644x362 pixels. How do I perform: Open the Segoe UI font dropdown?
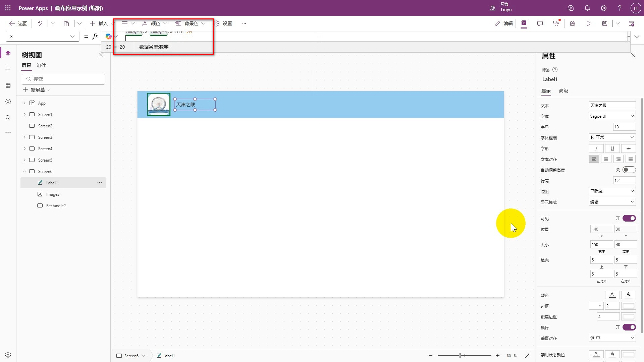(612, 116)
